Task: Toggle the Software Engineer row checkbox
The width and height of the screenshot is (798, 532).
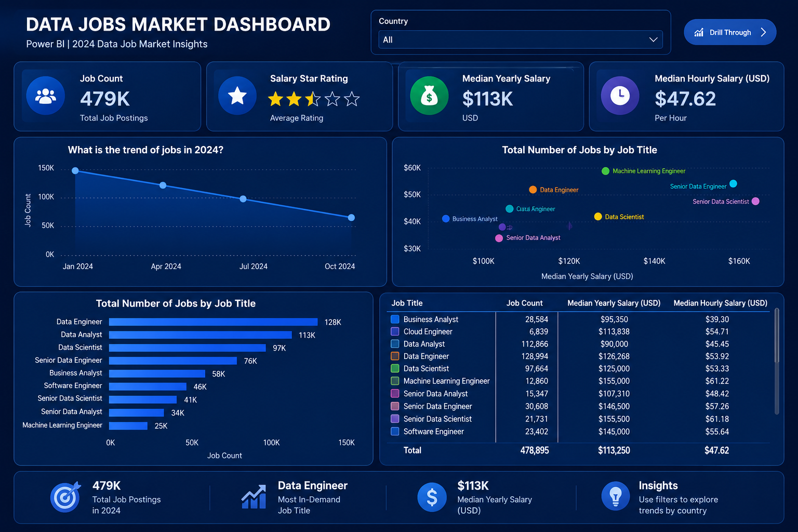Action: 395,431
